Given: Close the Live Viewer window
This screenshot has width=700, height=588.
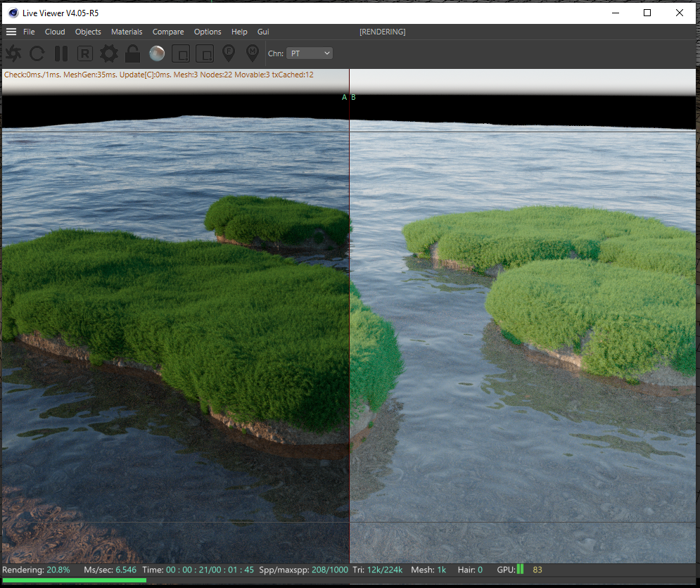Looking at the screenshot, I should [x=680, y=13].
